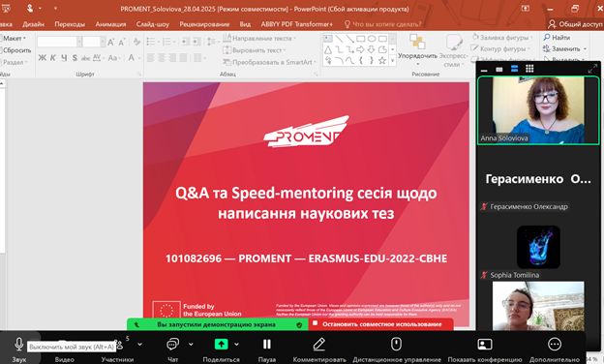Switch to the Анимация ribbon tab
604x364 pixels.
coord(110,24)
